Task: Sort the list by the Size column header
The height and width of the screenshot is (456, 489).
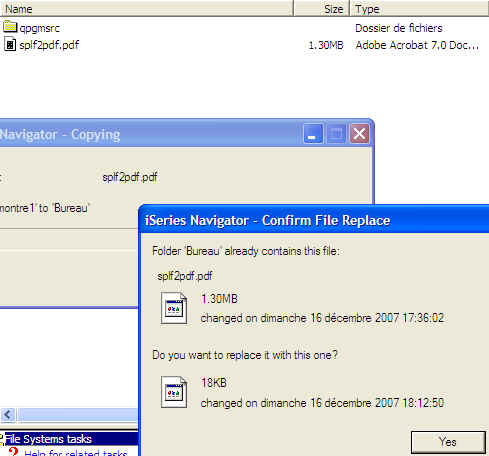Action: point(322,8)
